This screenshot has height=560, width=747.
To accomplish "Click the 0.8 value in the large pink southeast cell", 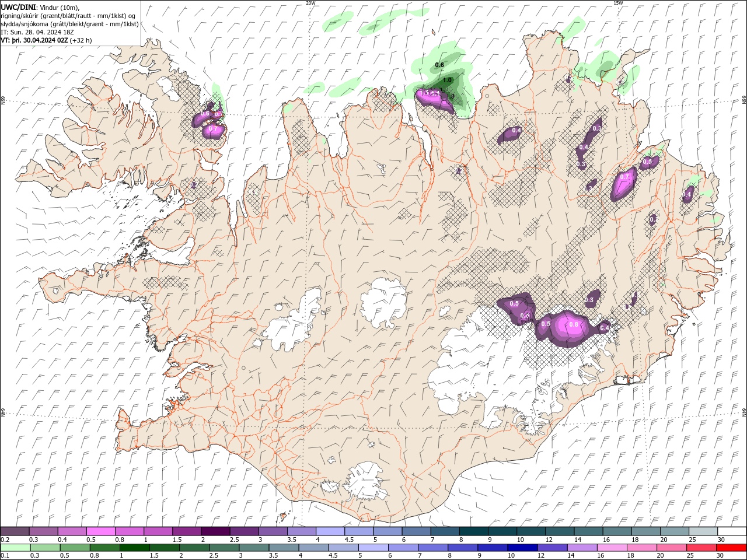I will (573, 324).
